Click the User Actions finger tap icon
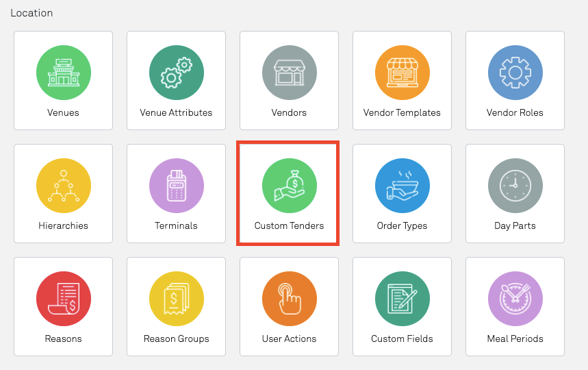This screenshot has height=370, width=588. pos(289,299)
